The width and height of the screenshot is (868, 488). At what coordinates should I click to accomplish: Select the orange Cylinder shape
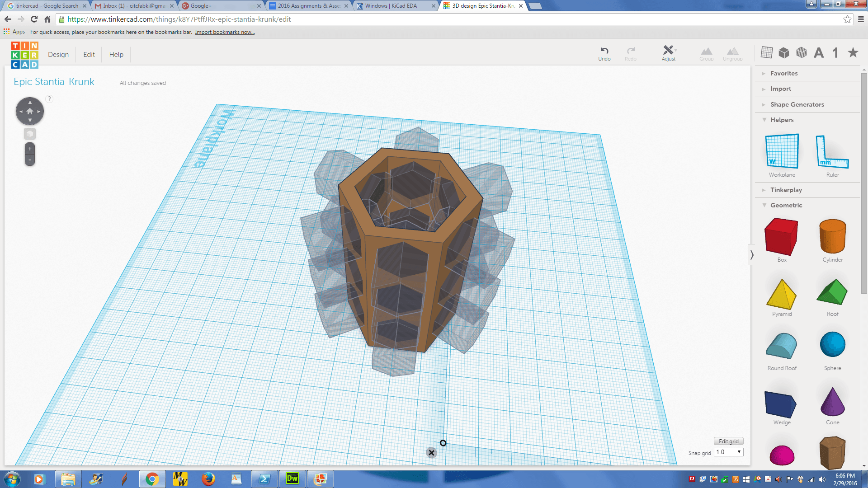(832, 236)
